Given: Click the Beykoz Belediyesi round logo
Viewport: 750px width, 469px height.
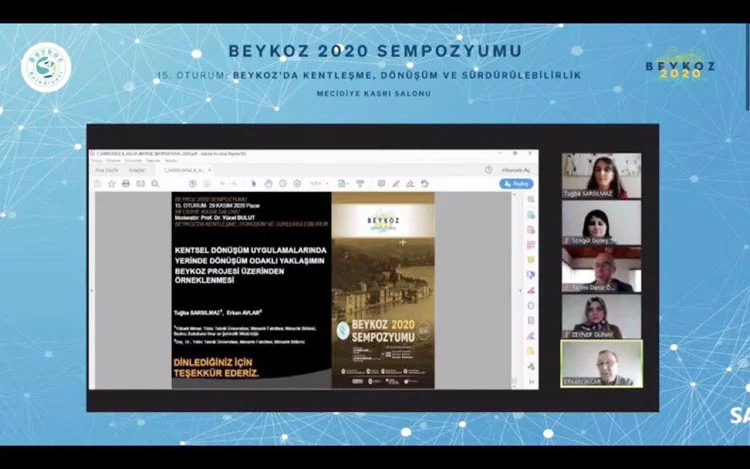Looking at the screenshot, I should 46,66.
